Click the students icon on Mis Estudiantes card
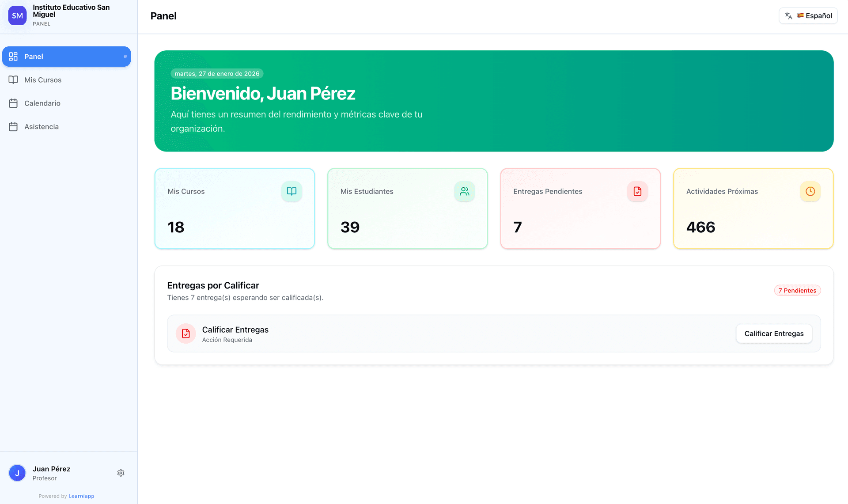Viewport: 848px width, 504px height. (x=464, y=191)
